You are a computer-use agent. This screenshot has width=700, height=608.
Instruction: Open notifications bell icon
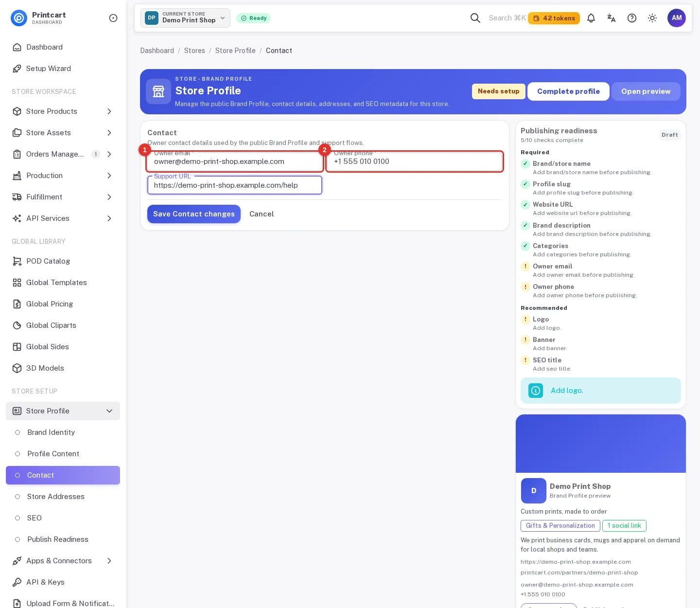(x=591, y=18)
